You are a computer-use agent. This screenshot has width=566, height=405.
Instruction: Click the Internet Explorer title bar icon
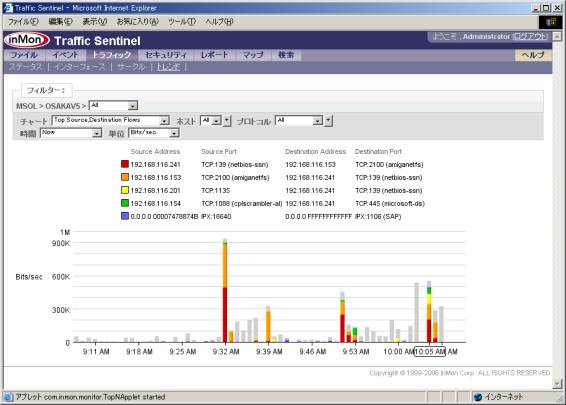coord(8,8)
